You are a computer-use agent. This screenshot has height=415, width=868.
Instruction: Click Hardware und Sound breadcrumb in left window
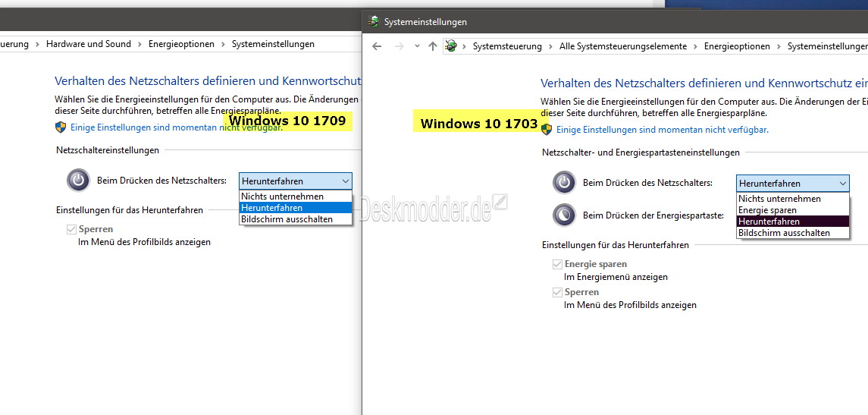pos(89,44)
